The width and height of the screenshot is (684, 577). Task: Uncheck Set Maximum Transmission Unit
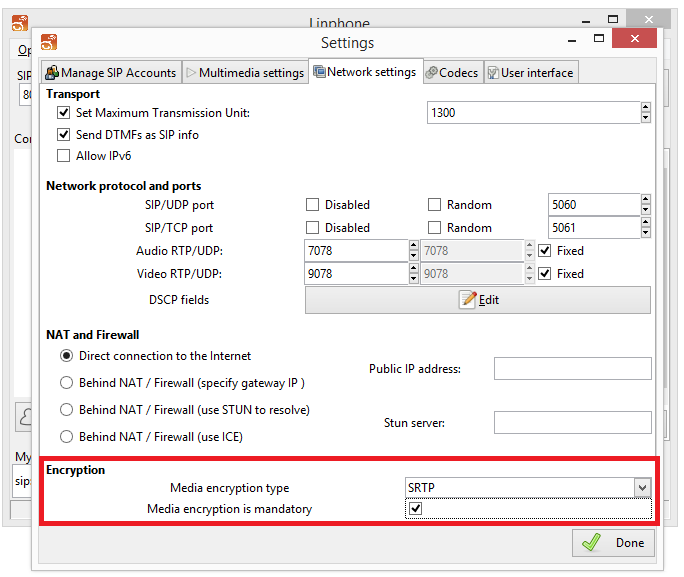pos(64,113)
